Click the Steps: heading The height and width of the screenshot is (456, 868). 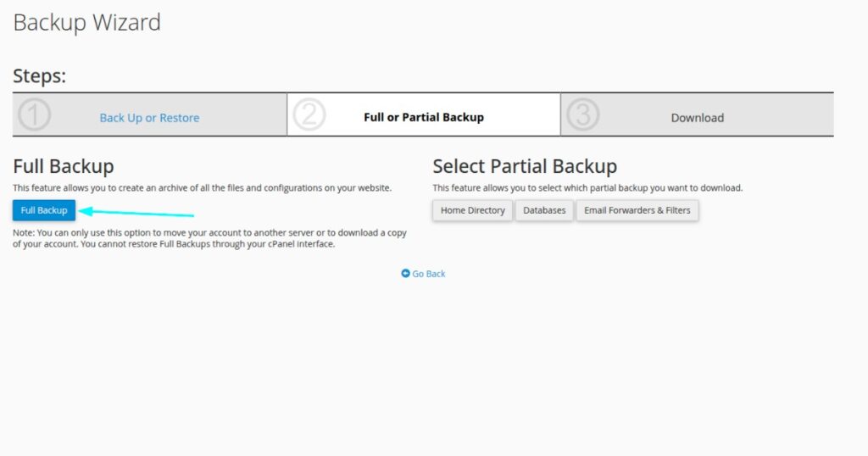tap(40, 76)
